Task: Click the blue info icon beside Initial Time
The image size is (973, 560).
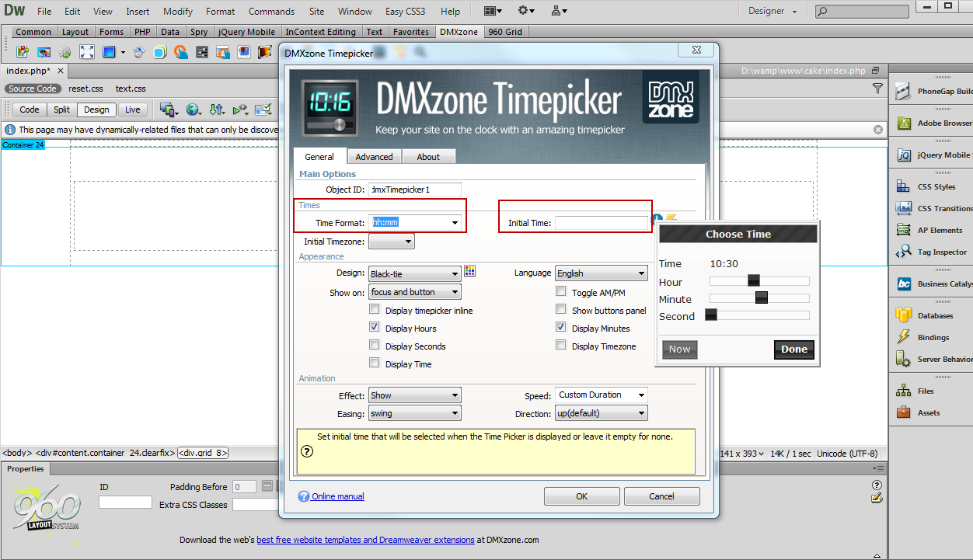Action: 657,220
